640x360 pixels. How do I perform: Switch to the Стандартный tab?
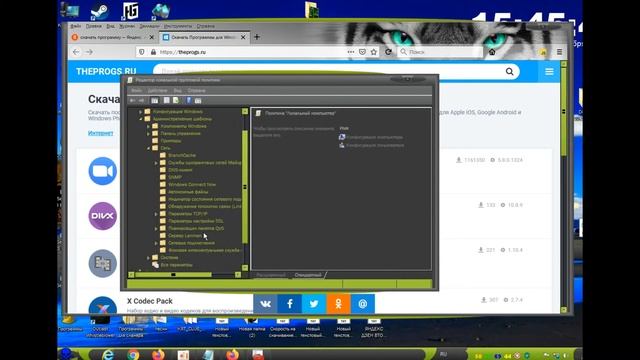[308, 275]
